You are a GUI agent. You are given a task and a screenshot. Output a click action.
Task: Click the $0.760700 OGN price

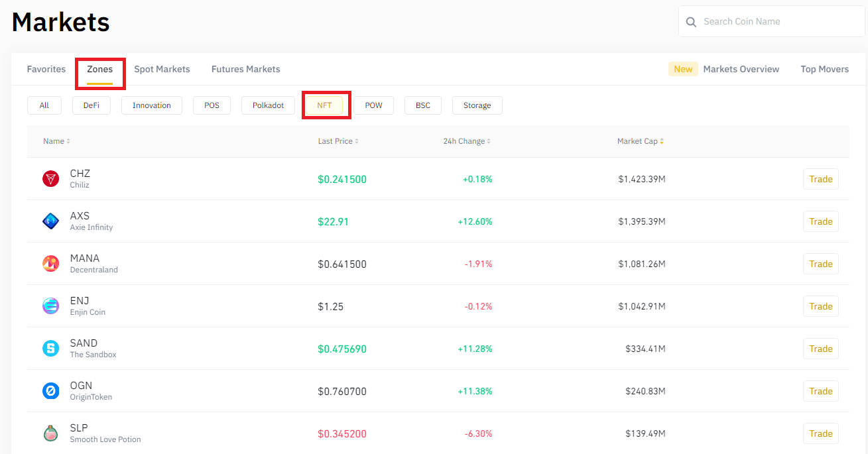point(342,392)
